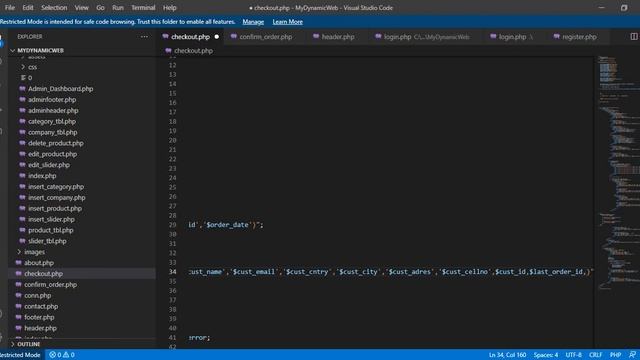Click checkout.php in the breadcrumb bar
This screenshot has height=360, width=640.
point(193,51)
